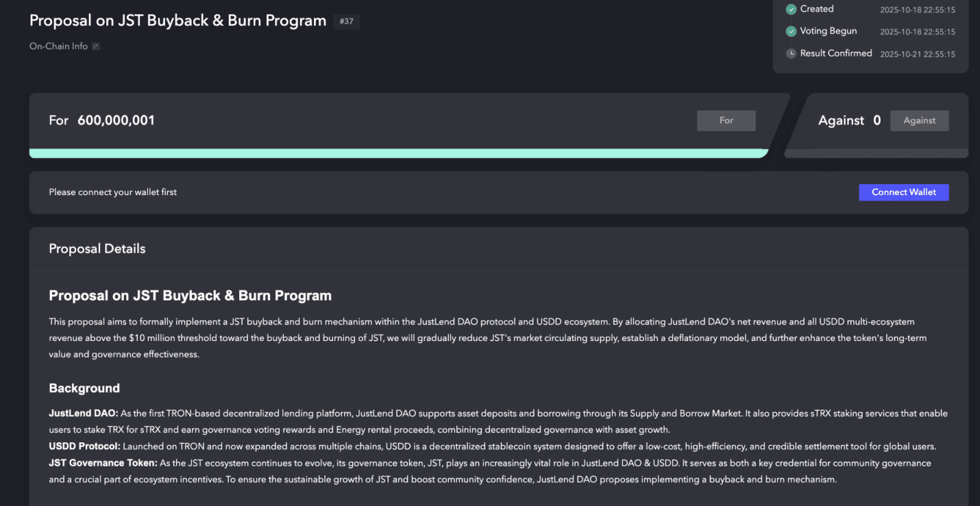Click the green checkmark icon next to Voting Begun
This screenshot has height=506, width=980.
(791, 31)
